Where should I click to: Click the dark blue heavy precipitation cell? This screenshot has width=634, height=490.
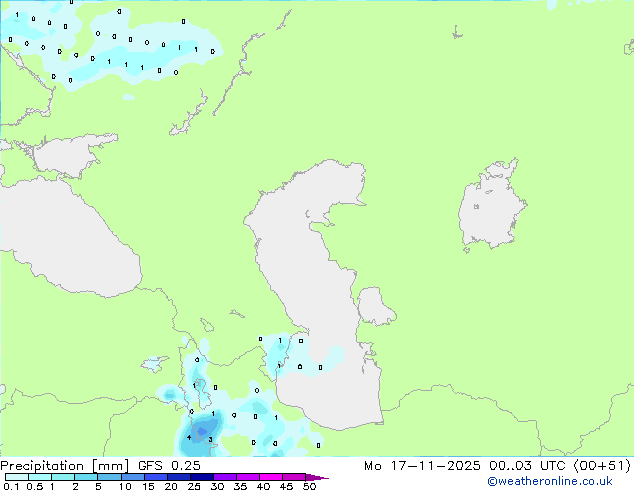coord(202,431)
